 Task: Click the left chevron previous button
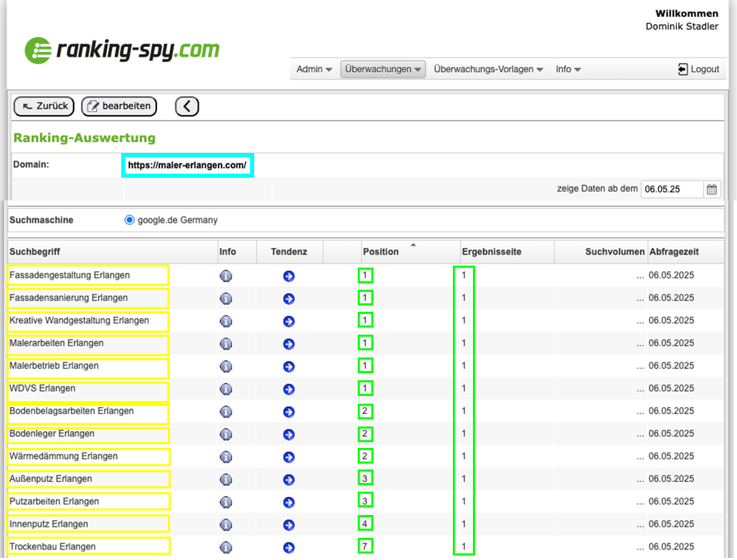click(x=187, y=106)
